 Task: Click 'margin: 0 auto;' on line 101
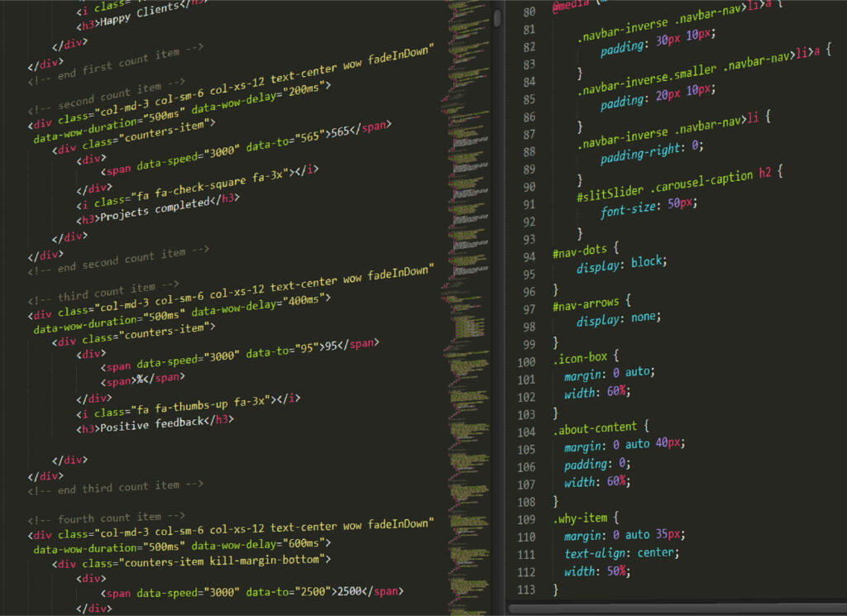[x=610, y=373]
